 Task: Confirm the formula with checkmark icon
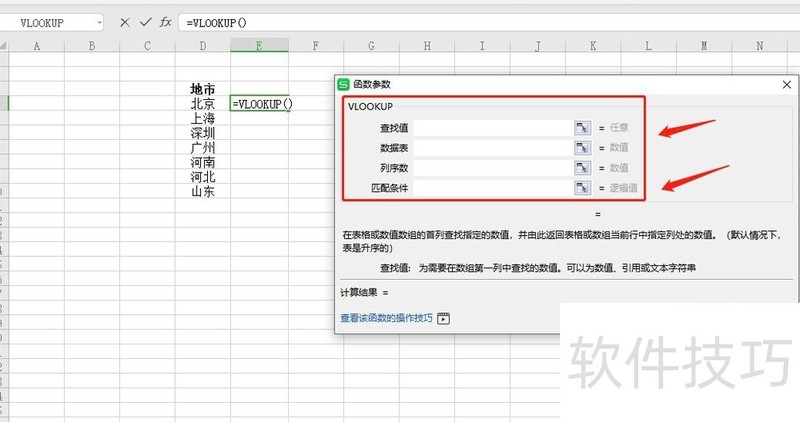146,22
